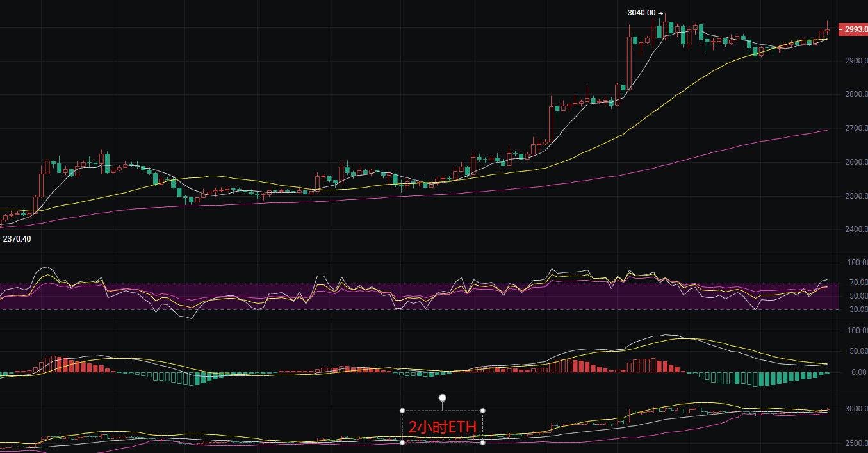
Task: Click the 70.00 level on the RSI axis
Action: (857, 283)
